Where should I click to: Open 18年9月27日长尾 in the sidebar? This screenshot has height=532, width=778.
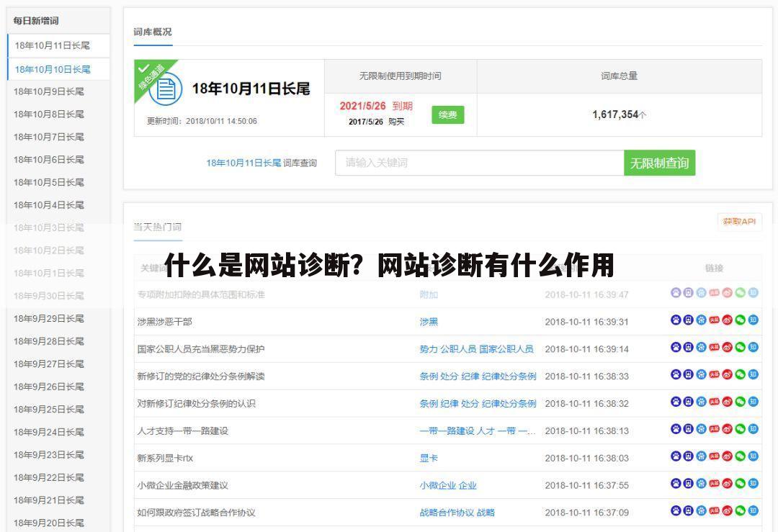pyautogui.click(x=49, y=364)
